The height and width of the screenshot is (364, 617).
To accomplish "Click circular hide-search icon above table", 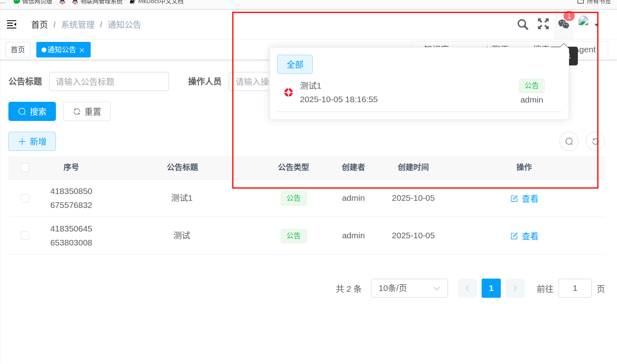I will [x=569, y=141].
